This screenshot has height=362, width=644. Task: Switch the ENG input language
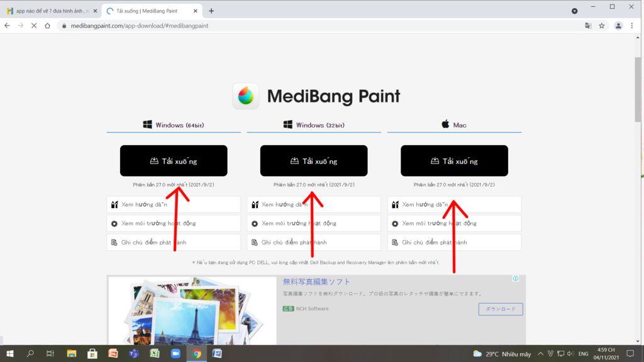coord(583,354)
